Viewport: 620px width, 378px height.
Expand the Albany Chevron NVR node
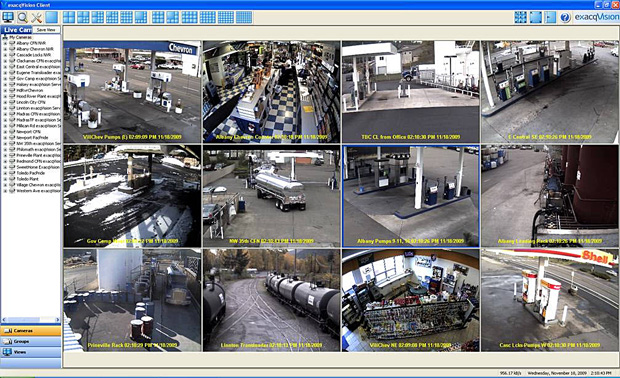[x=5, y=49]
